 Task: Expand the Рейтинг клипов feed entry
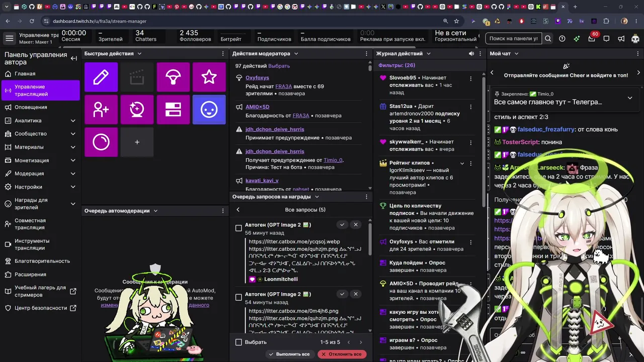point(462,163)
